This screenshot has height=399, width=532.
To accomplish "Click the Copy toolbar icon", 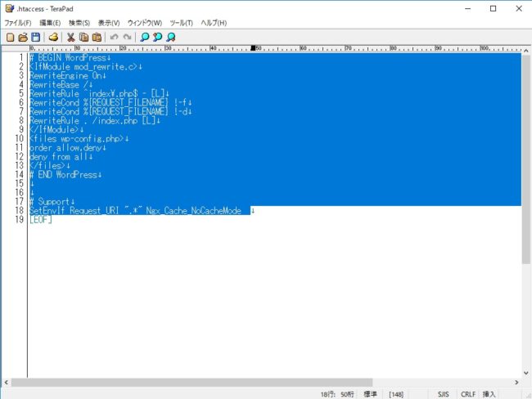I will click(83, 37).
